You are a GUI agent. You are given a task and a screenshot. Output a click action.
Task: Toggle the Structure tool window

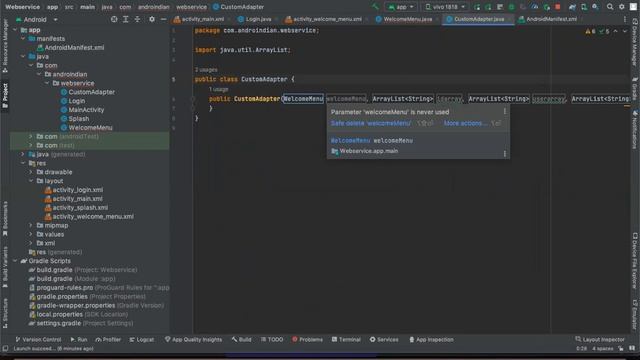click(x=5, y=313)
